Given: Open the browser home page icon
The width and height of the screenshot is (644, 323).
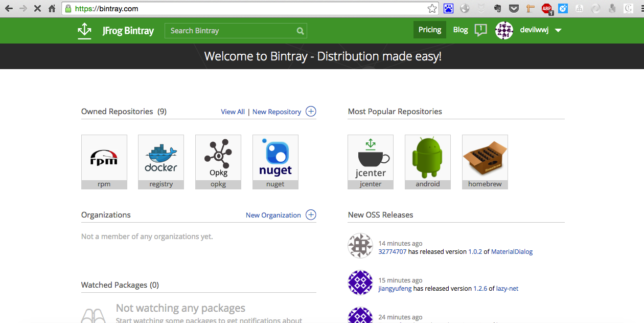Looking at the screenshot, I should [52, 8].
